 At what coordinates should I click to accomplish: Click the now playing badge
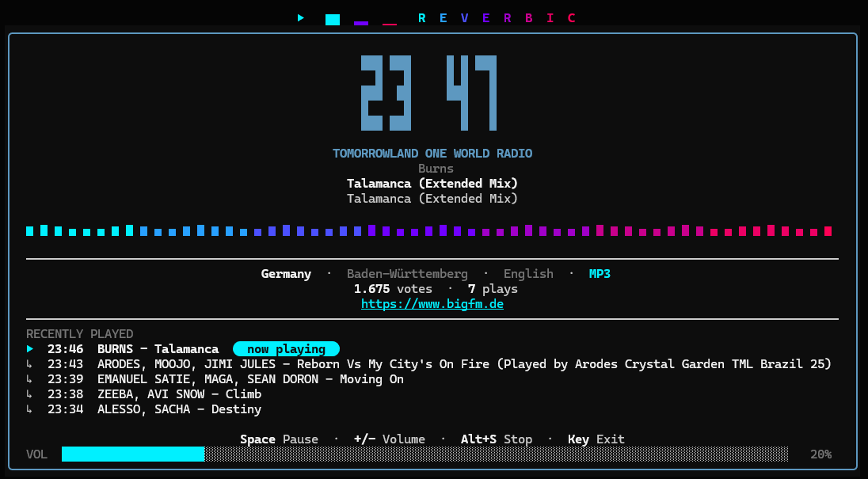click(286, 349)
